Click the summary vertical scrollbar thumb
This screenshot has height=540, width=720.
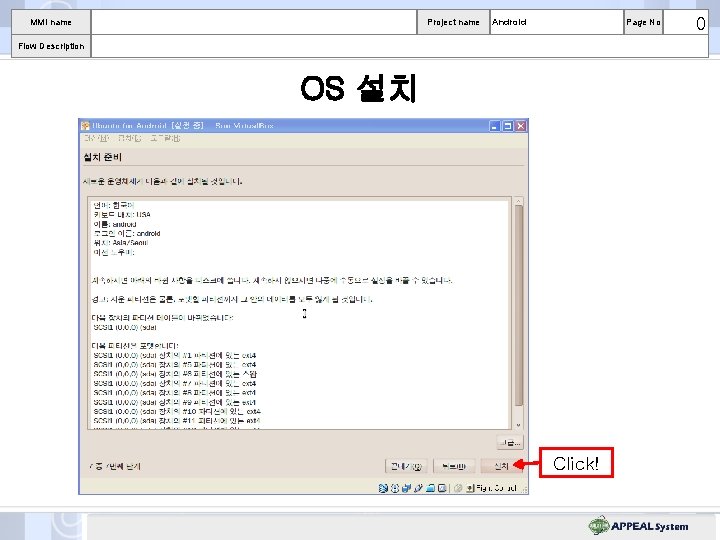coord(519,305)
